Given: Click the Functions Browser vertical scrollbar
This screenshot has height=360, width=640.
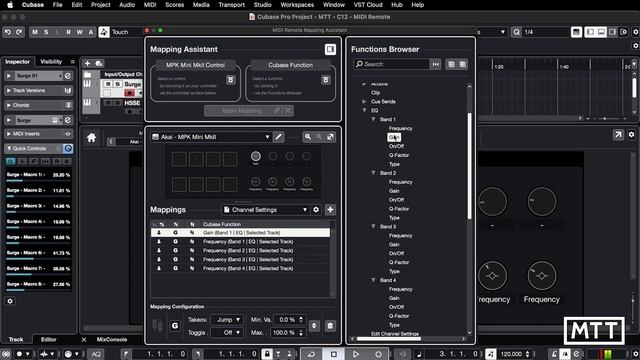Looking at the screenshot, I should 469,165.
